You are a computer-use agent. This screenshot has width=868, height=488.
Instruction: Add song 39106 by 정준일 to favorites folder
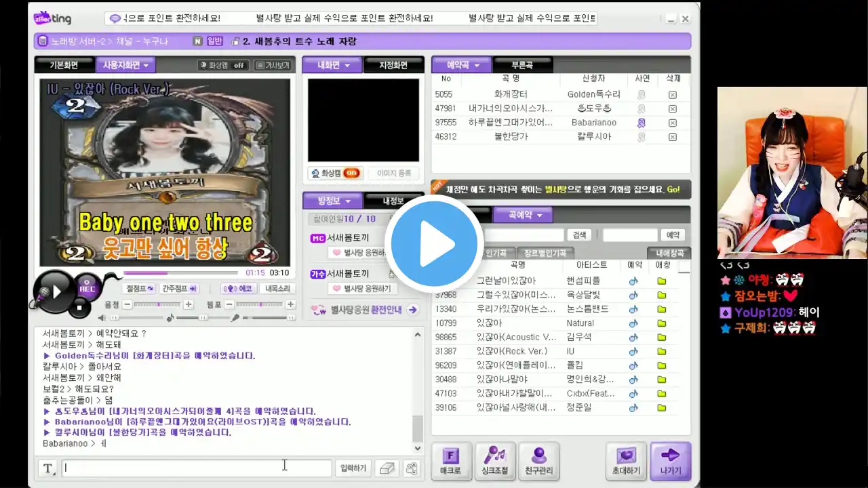pyautogui.click(x=662, y=408)
